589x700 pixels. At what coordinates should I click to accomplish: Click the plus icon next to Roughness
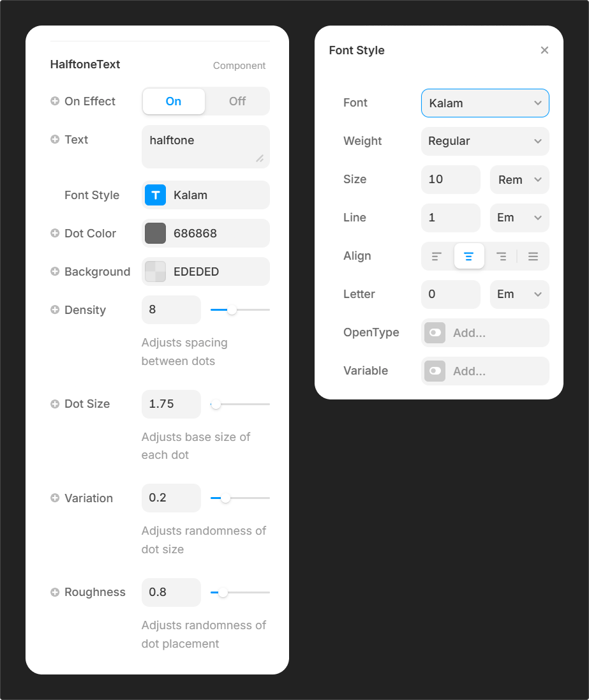[x=55, y=592]
